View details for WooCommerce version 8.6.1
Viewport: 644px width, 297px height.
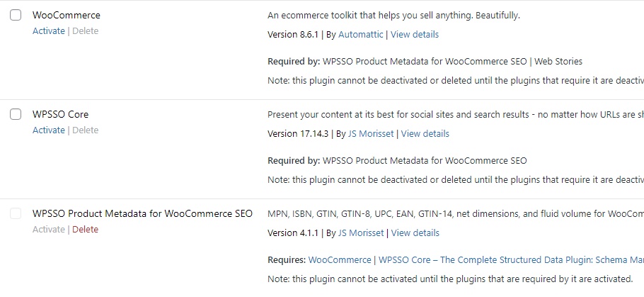[x=415, y=34]
